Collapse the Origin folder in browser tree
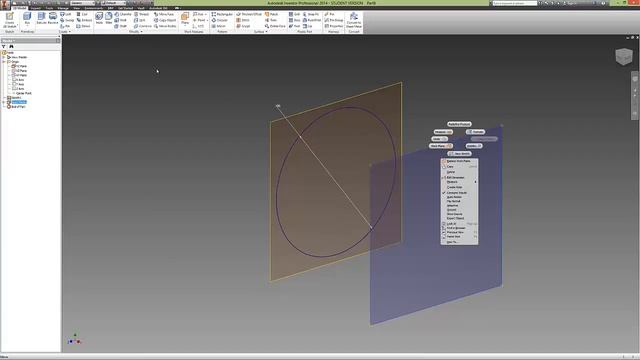This screenshot has width=640, height=360. (x=4, y=62)
